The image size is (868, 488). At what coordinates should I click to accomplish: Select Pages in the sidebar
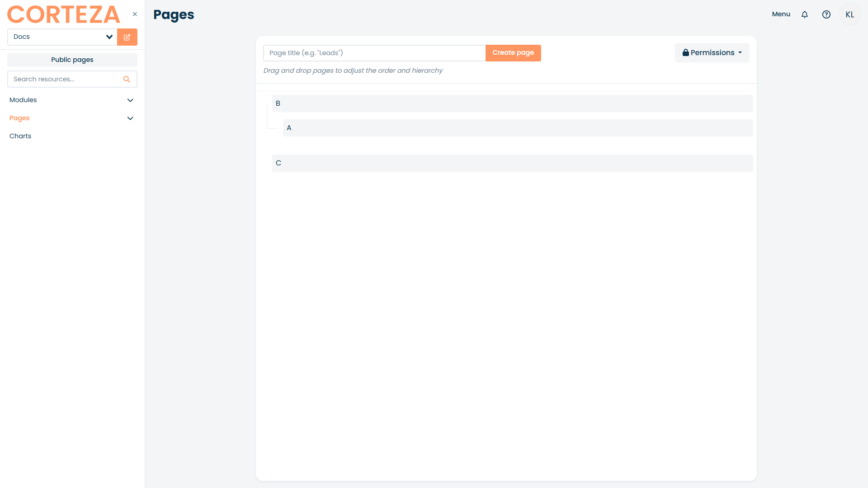pyautogui.click(x=19, y=118)
